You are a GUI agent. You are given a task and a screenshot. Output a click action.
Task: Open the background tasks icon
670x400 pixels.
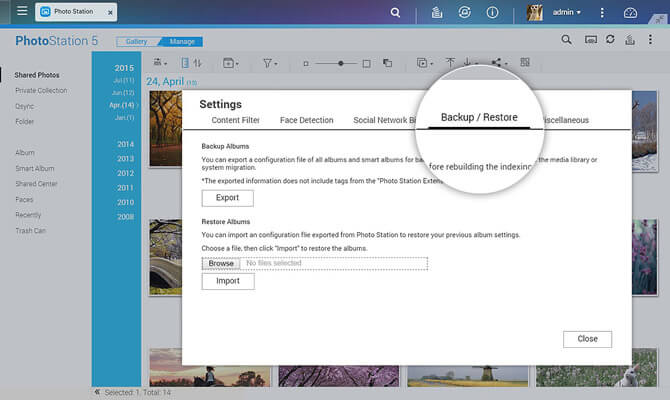point(437,13)
